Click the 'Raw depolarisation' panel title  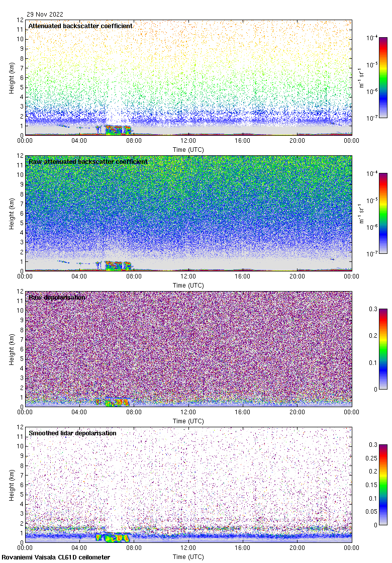pos(57,298)
